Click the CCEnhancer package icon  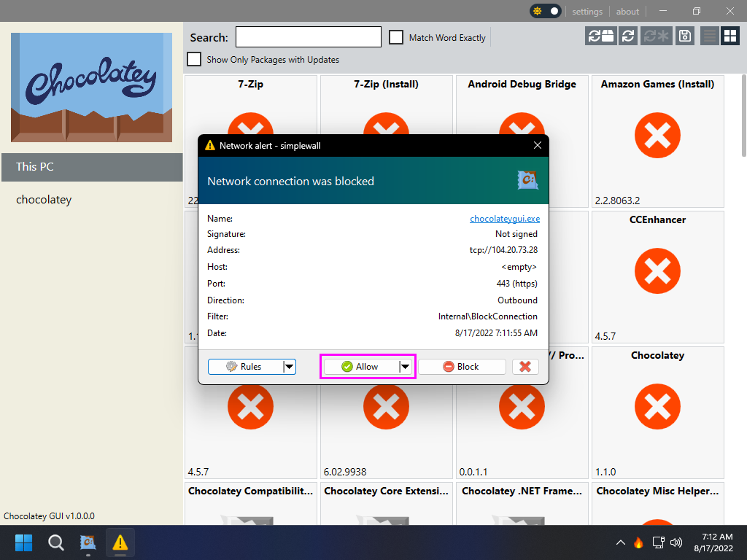(x=657, y=271)
